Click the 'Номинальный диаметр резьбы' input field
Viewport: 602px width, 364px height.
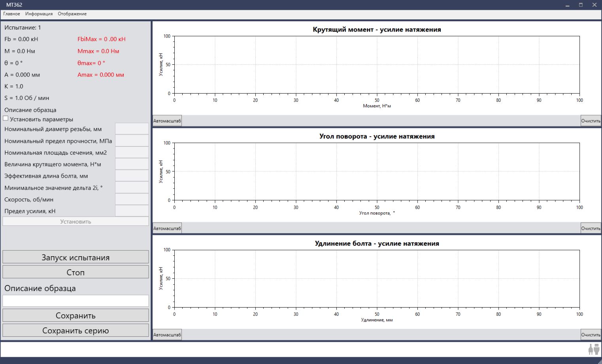coord(132,129)
